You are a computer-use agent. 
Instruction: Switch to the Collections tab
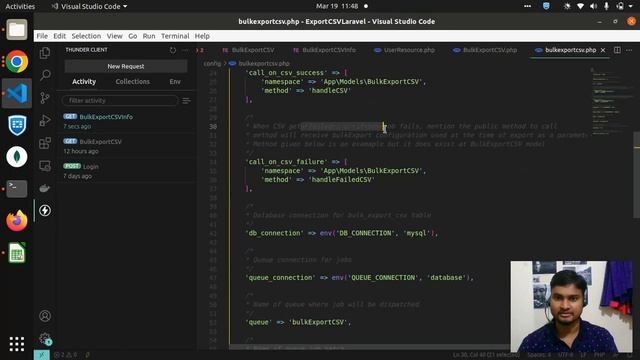click(133, 82)
